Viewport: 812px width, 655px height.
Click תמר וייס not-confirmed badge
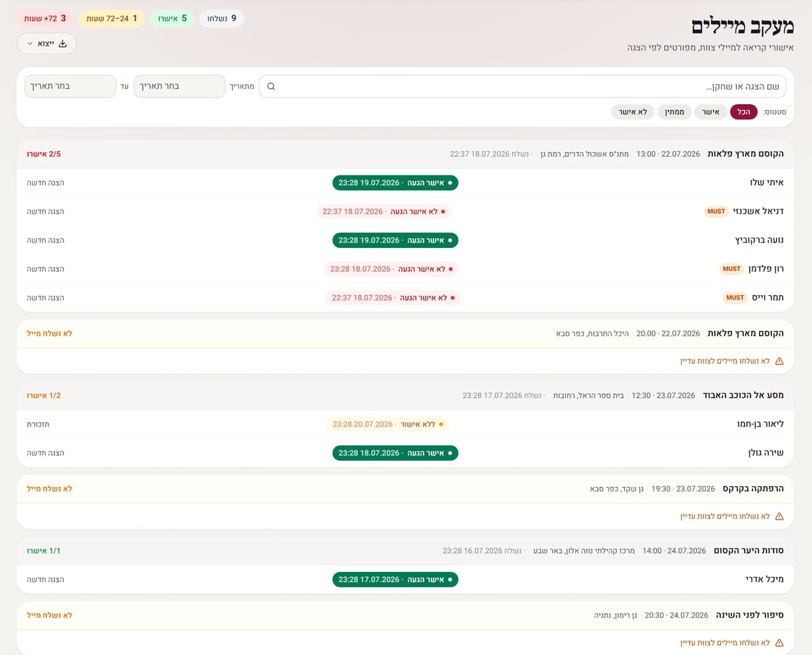pyautogui.click(x=393, y=298)
